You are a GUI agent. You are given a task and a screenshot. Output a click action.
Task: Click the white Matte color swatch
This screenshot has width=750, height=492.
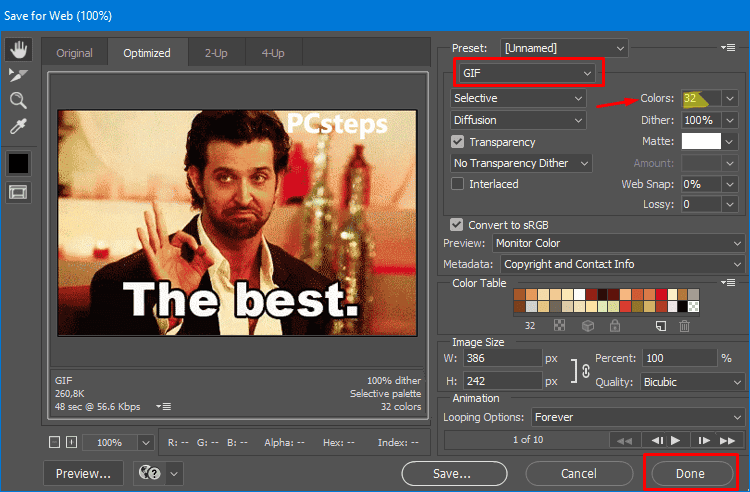[701, 142]
